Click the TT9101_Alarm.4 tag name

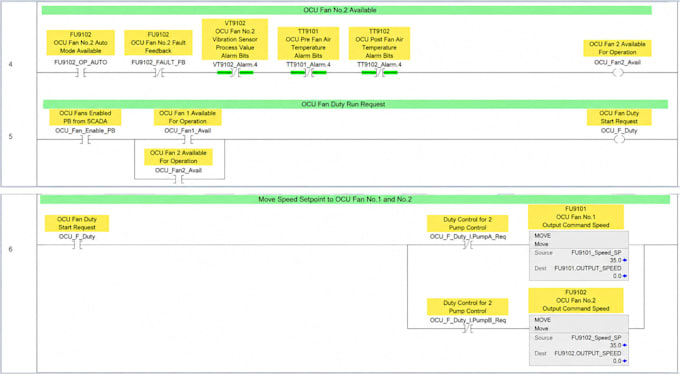308,65
